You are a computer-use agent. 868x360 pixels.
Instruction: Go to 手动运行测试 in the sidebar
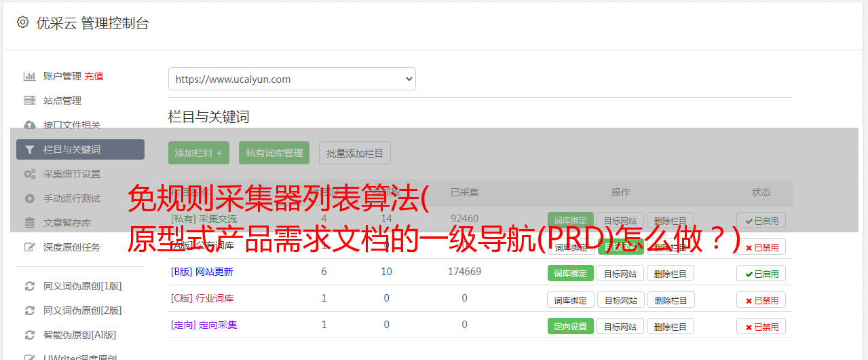pos(72,198)
